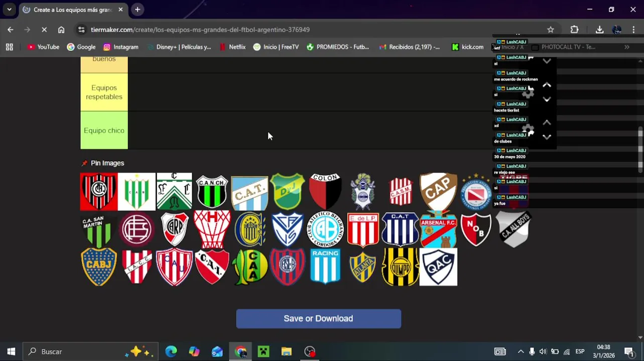Choose the Racing light-blue crest
Viewport: 644px width, 361px height.
point(325,267)
